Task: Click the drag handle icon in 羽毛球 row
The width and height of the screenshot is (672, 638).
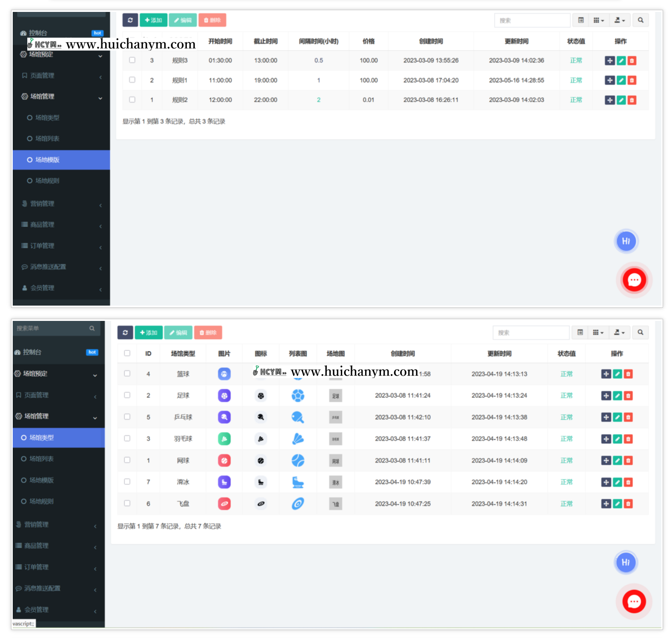Action: [606, 439]
